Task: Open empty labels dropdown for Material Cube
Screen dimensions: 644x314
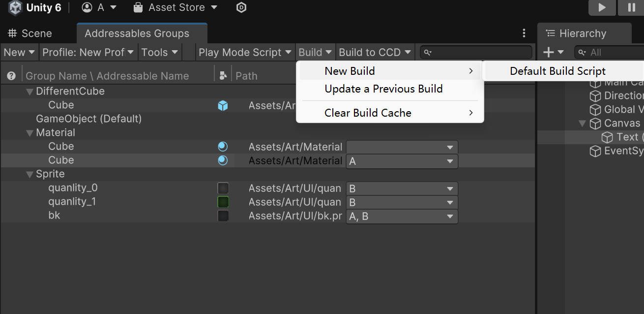Action: coord(402,147)
